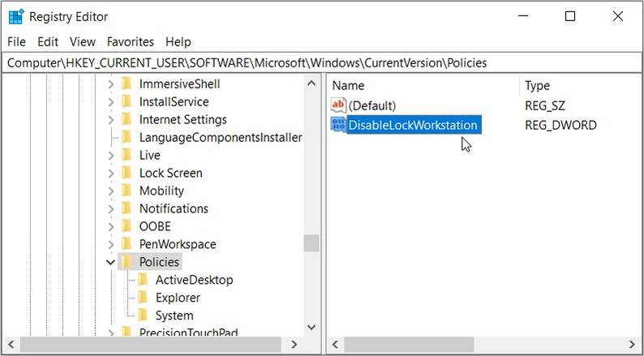Image resolution: width=644 pixels, height=356 pixels.
Task: Collapse the Policies tree node
Action: pyautogui.click(x=111, y=262)
